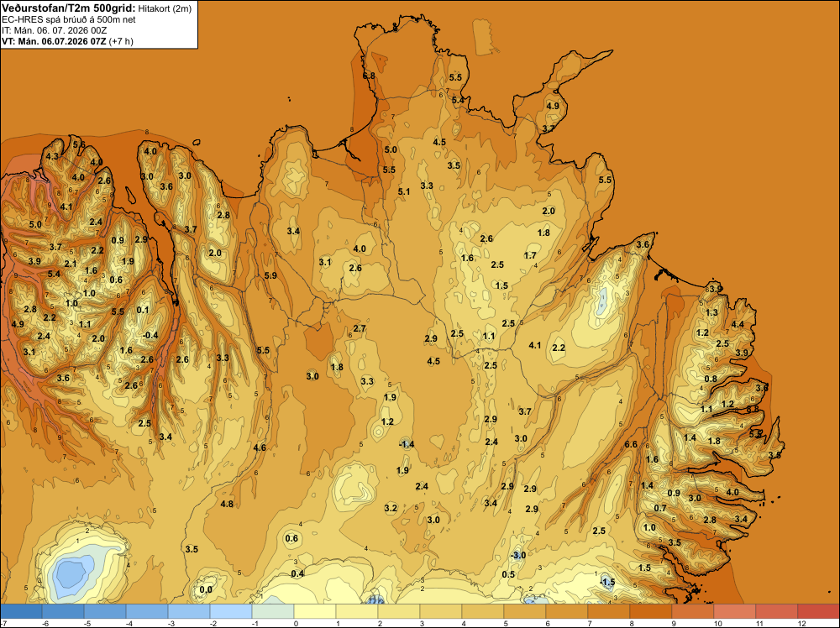Click the legend color swatch between 11 and 12
This screenshot has width=840, height=628.
(777, 611)
